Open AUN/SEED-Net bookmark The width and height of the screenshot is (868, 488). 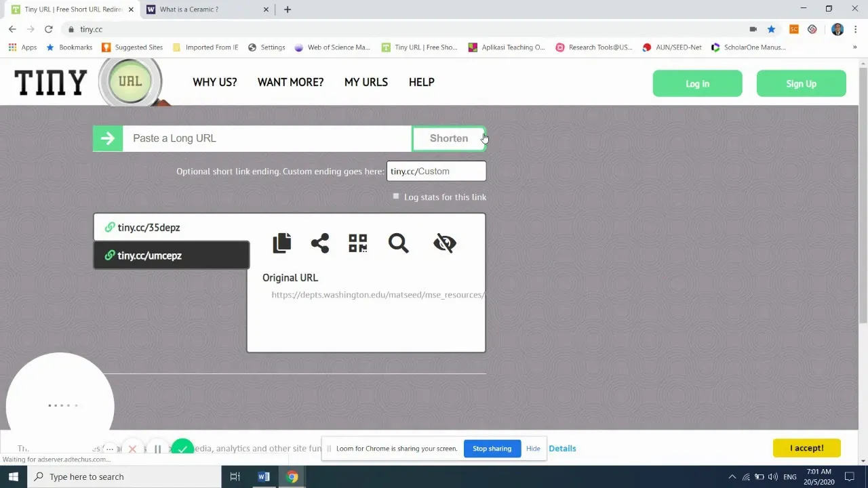click(672, 47)
